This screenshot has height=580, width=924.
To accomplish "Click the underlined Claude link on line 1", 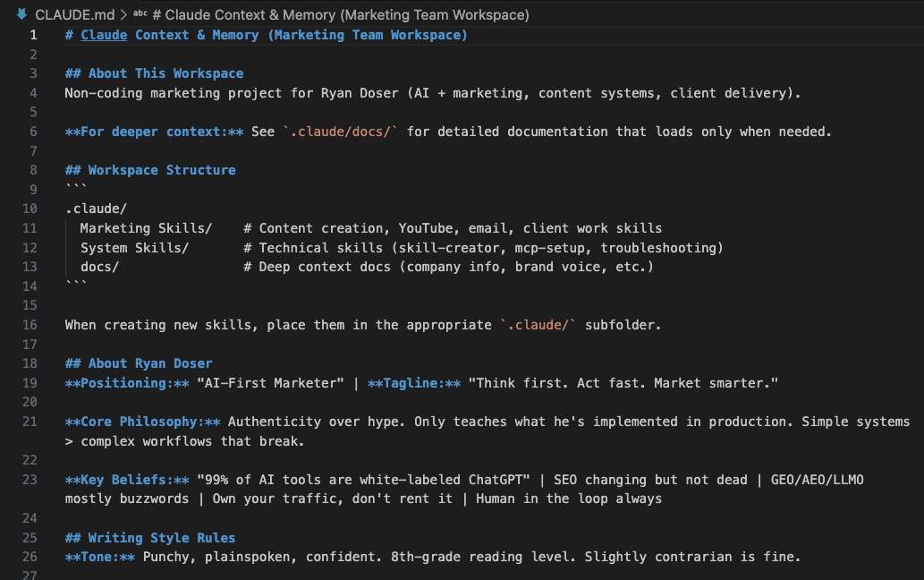I will pyautogui.click(x=104, y=35).
